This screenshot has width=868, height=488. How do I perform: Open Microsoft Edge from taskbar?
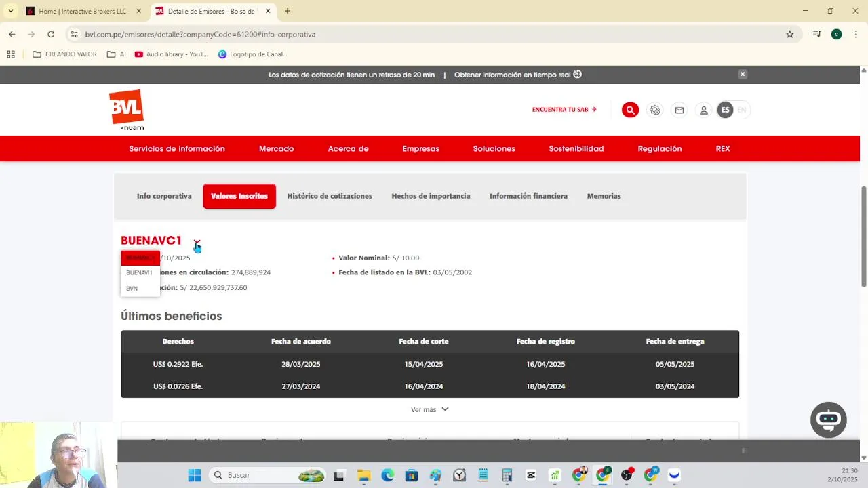click(x=387, y=475)
